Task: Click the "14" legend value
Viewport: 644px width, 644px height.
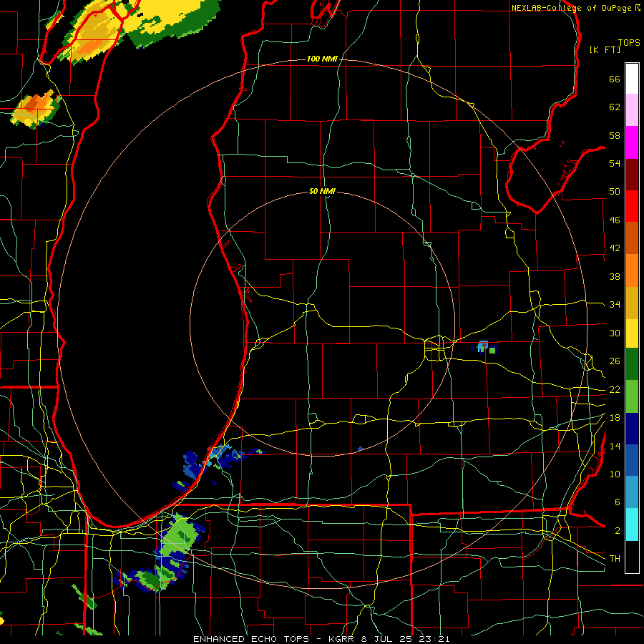Action: [x=615, y=446]
